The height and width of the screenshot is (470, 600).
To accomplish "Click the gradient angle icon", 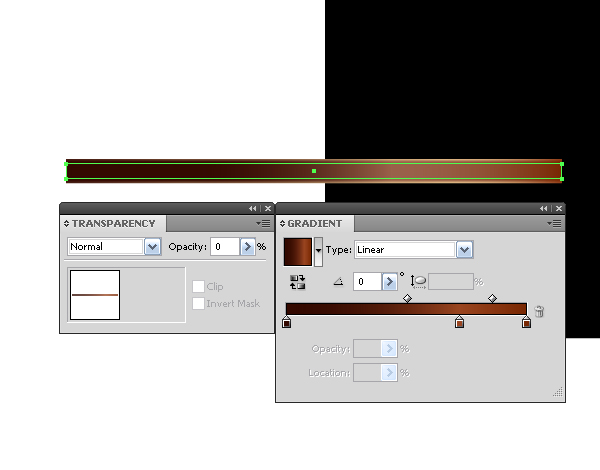I will pyautogui.click(x=338, y=282).
